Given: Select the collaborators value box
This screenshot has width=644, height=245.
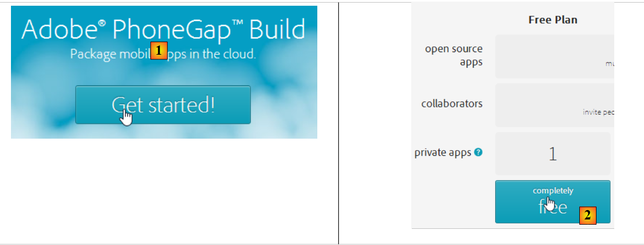Looking at the screenshot, I should pyautogui.click(x=553, y=105).
